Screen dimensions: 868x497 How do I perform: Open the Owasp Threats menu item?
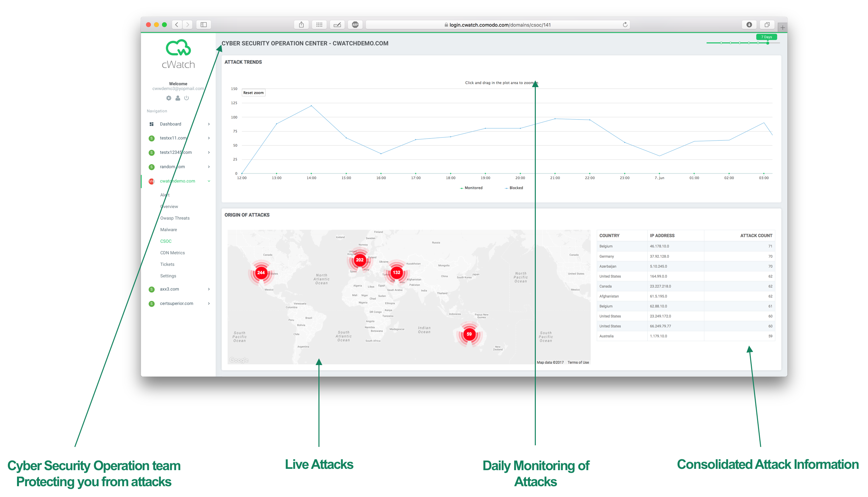tap(175, 218)
